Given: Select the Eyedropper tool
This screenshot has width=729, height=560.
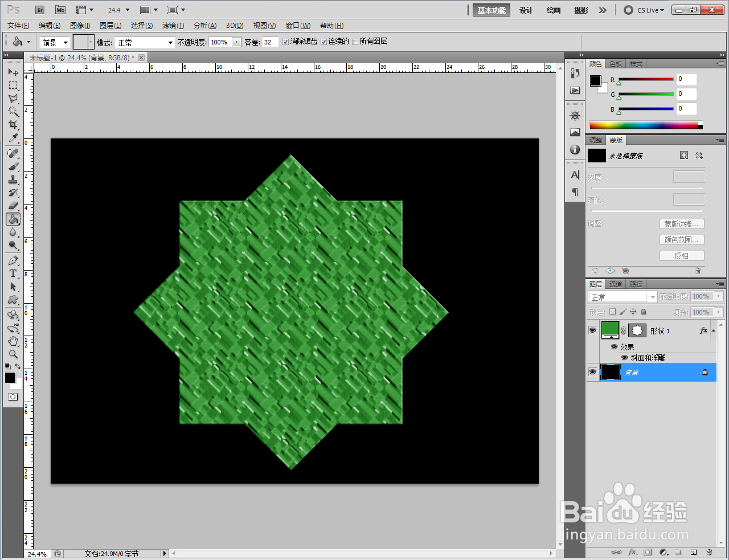Looking at the screenshot, I should (13, 138).
